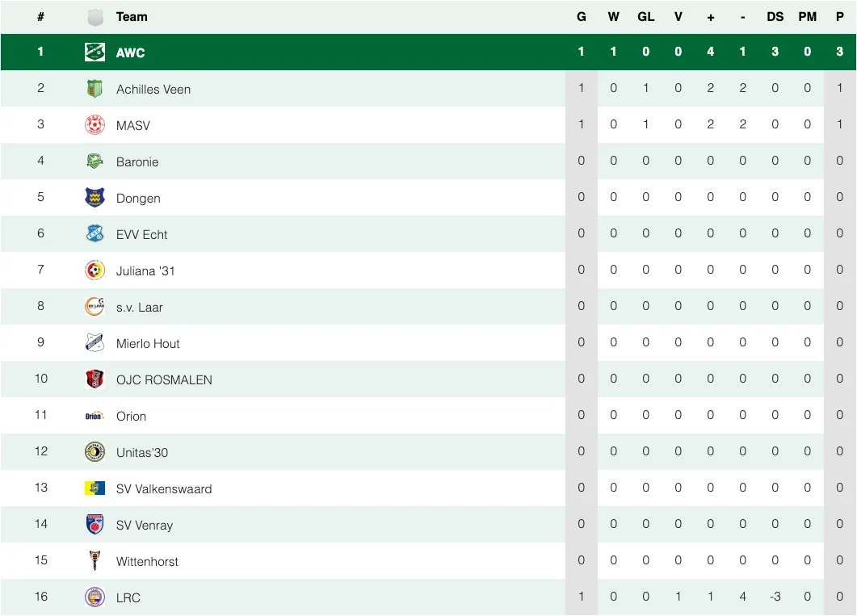Click the EVV Echt club logo
Viewport: 857px width, 616px height.
pos(95,234)
